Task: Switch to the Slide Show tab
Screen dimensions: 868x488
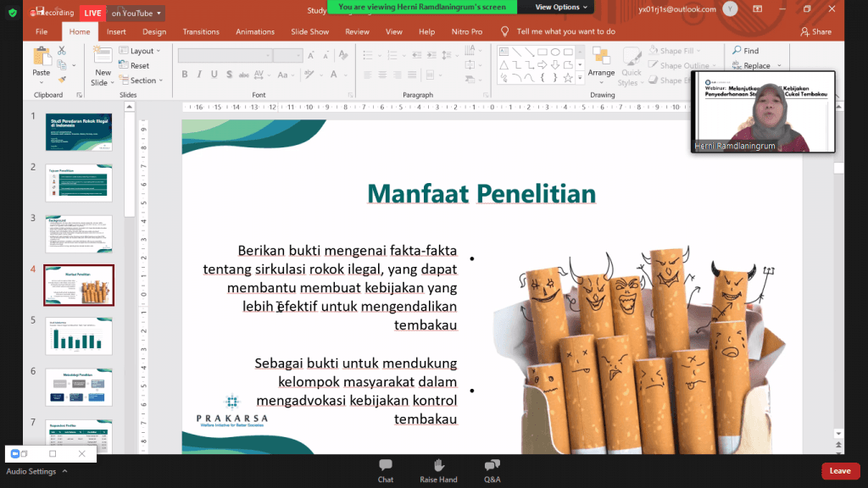Action: click(309, 31)
